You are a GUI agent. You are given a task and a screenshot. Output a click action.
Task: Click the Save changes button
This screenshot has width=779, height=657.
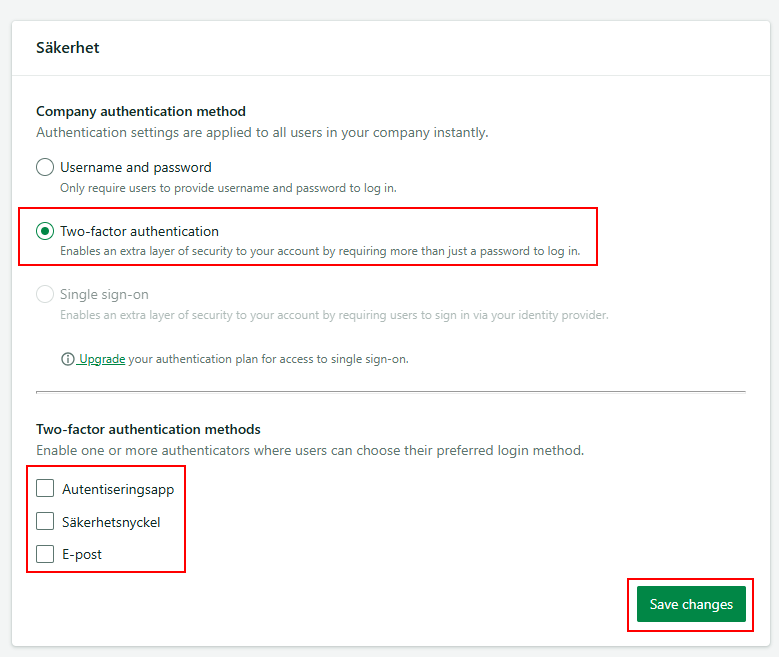point(691,604)
